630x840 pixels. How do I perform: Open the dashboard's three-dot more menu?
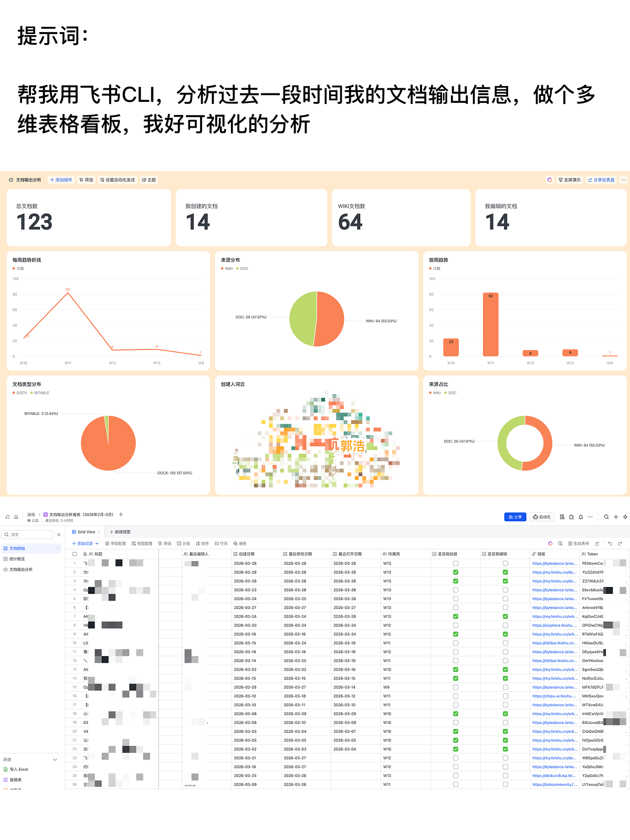pyautogui.click(x=623, y=180)
